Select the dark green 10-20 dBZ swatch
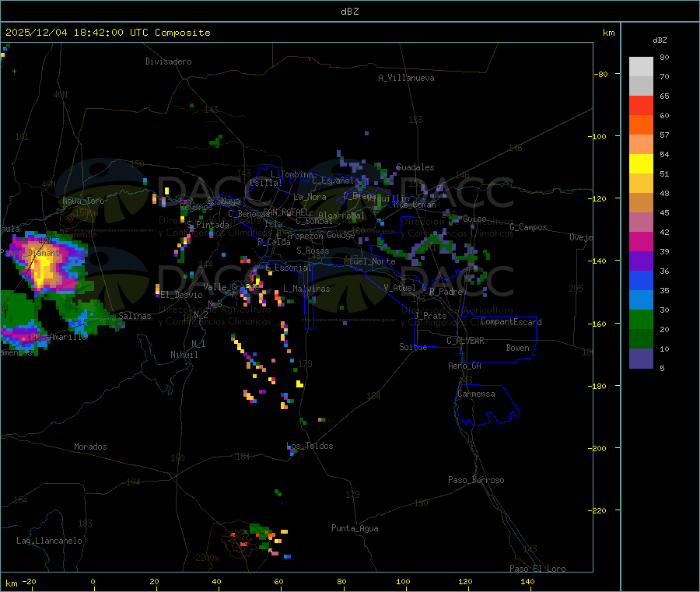The width and height of the screenshot is (700, 592). point(641,339)
